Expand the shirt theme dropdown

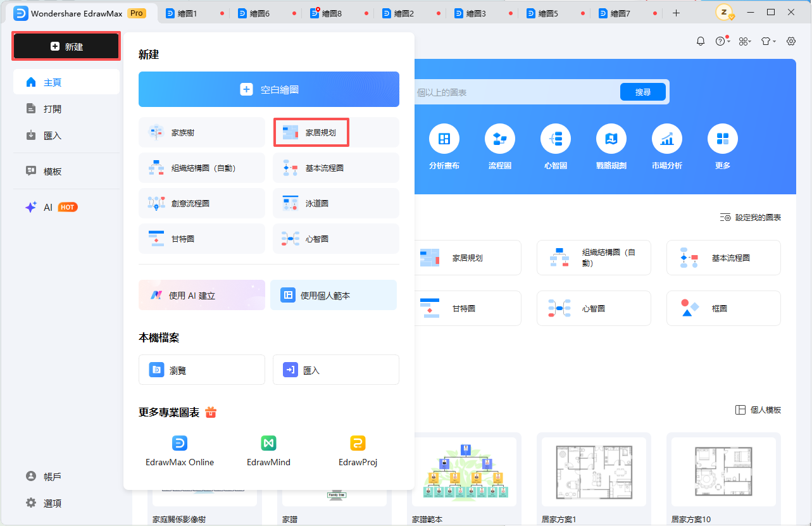pyautogui.click(x=767, y=41)
